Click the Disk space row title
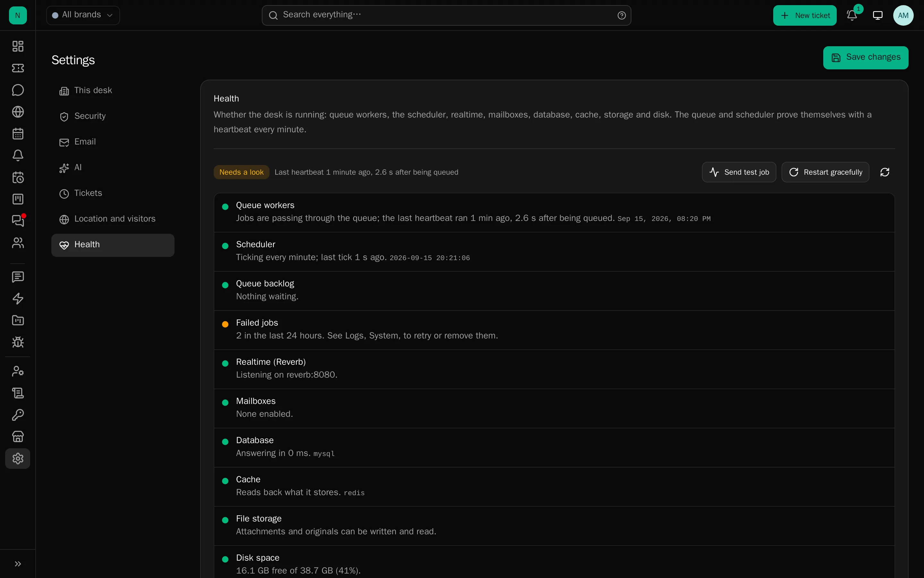Image resolution: width=924 pixels, height=578 pixels. (258, 558)
